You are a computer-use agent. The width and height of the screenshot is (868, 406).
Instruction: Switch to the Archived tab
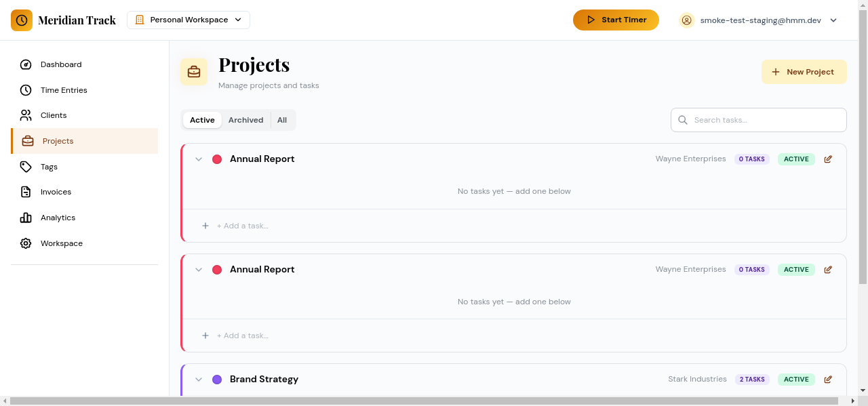pyautogui.click(x=245, y=120)
